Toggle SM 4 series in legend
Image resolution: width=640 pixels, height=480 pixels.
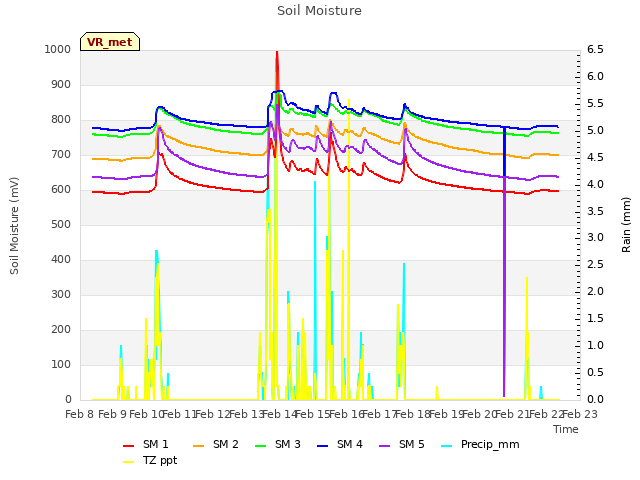(x=340, y=444)
